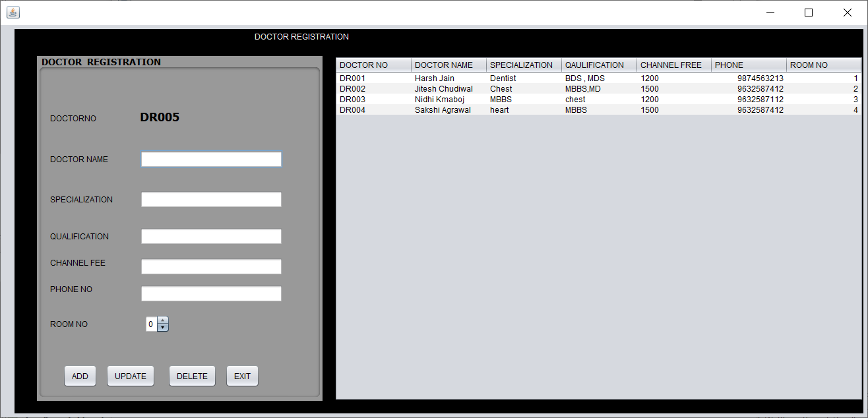This screenshot has width=868, height=418.
Task: Click the DOCTOR NAME column header
Action: pyautogui.click(x=449, y=65)
